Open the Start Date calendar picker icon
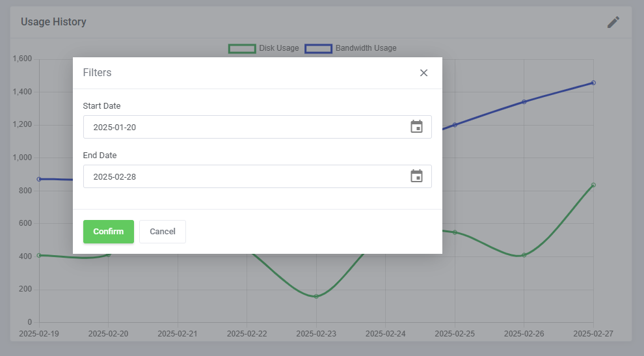Image resolution: width=644 pixels, height=356 pixels. [416, 127]
